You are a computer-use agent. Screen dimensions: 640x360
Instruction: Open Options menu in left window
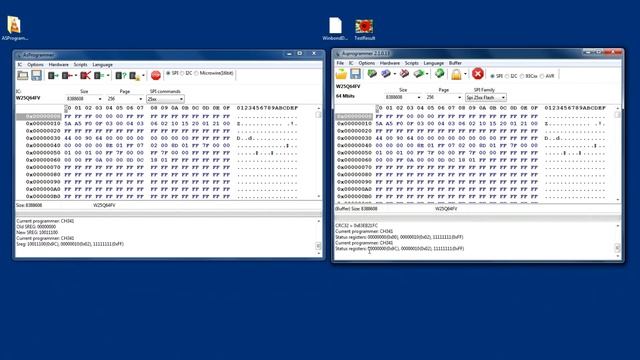point(35,64)
